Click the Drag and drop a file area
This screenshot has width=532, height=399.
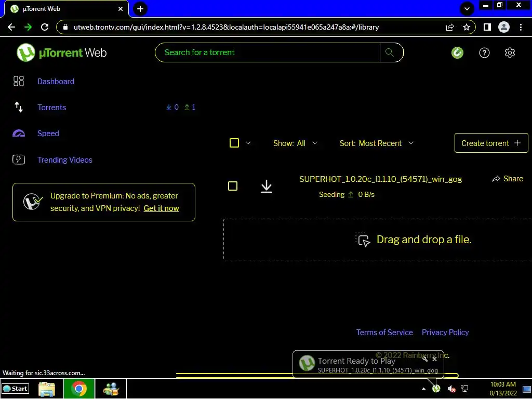click(378, 240)
